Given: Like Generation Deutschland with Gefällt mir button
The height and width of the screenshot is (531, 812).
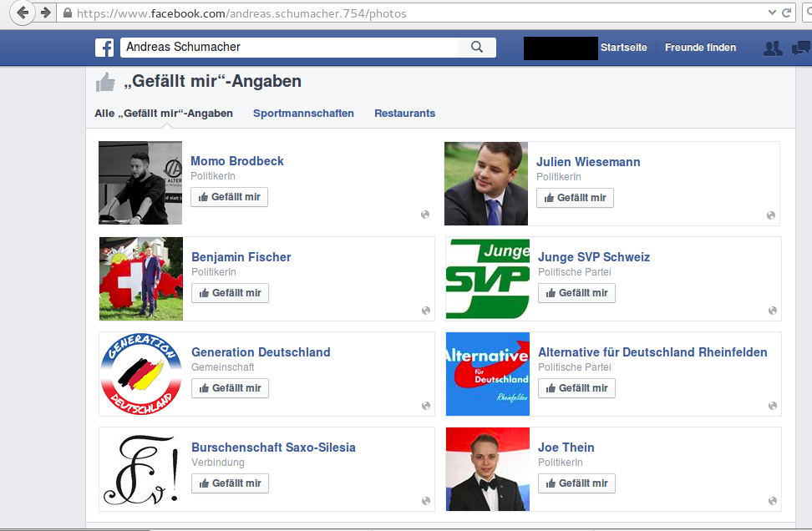Looking at the screenshot, I should [231, 388].
